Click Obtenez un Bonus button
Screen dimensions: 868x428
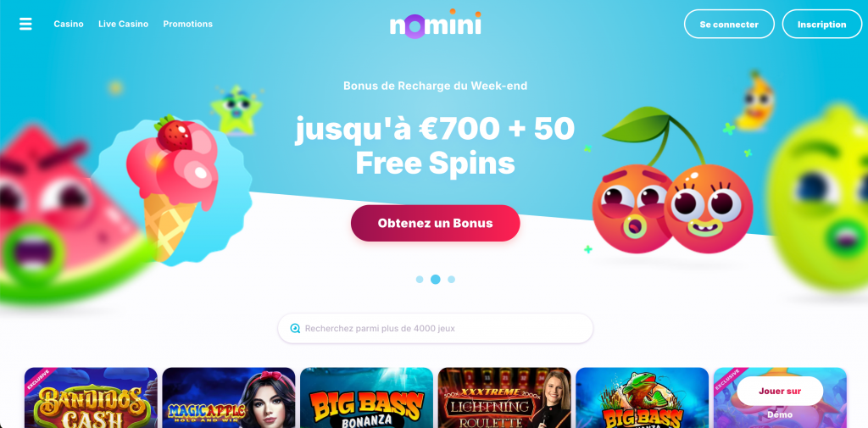(435, 223)
